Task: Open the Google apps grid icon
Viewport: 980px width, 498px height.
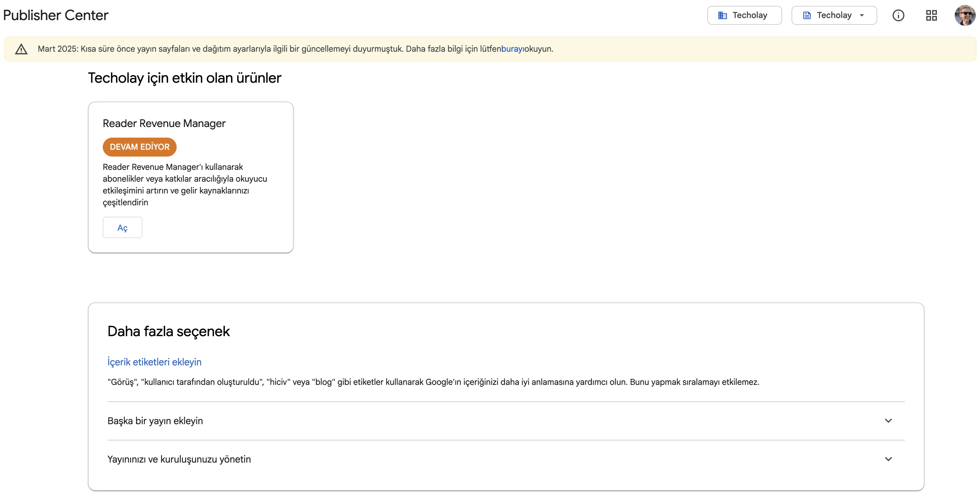Action: 931,15
